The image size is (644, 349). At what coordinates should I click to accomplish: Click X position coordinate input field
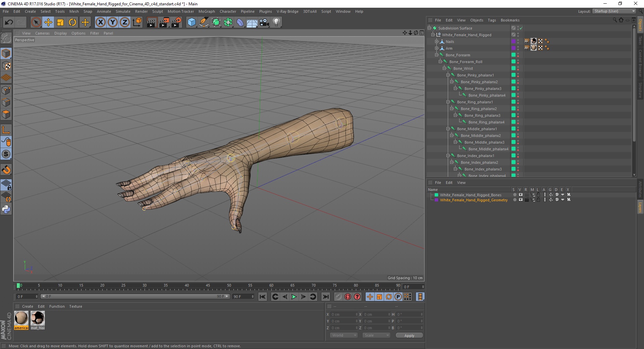344,314
